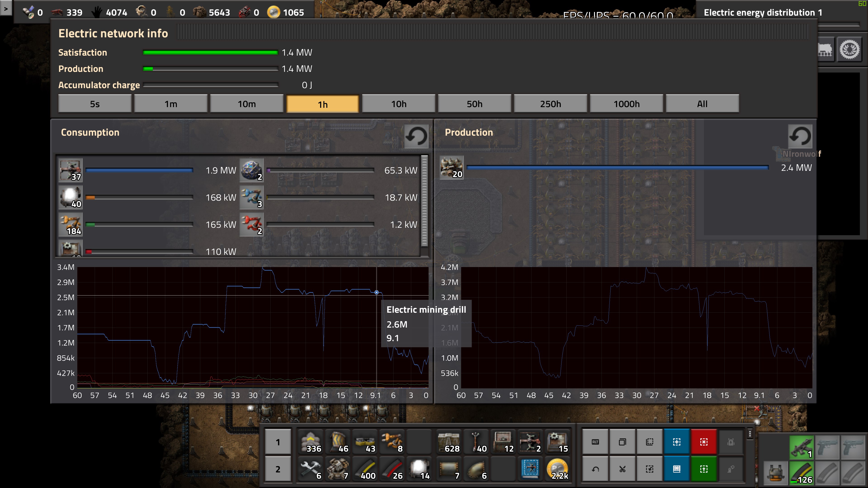Image resolution: width=868 pixels, height=488 pixels.
Task: Switch time range to 10m
Action: [247, 104]
